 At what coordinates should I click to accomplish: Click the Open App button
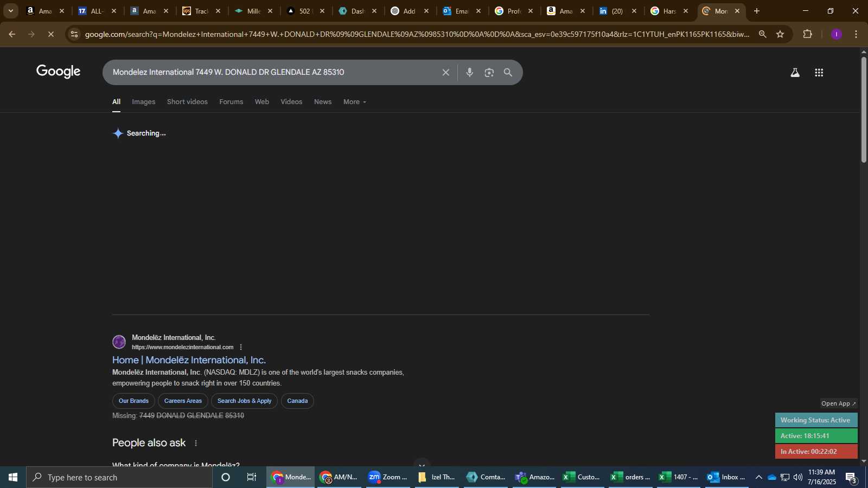pos(838,403)
